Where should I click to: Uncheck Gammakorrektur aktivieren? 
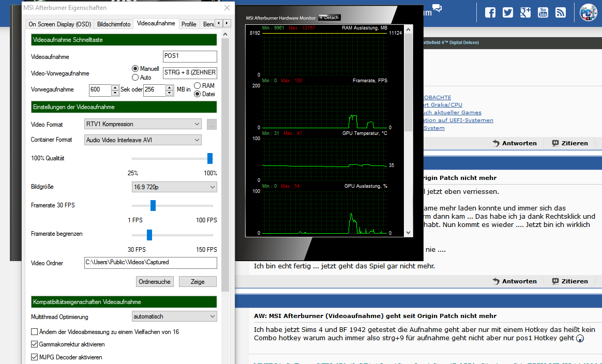35,344
